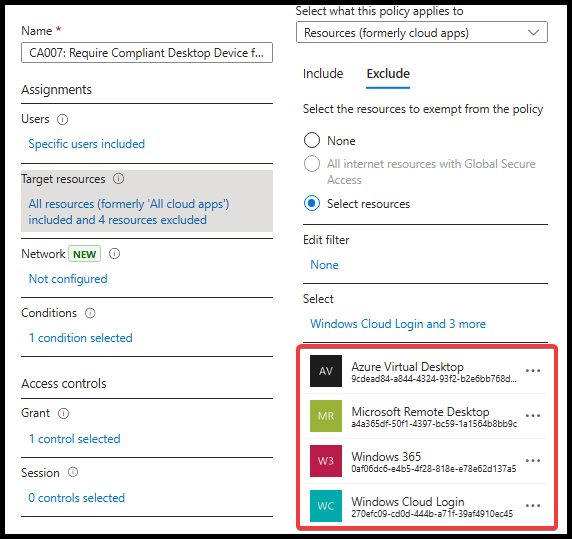The width and height of the screenshot is (572, 539).
Task: Click the info icon next to Network
Action: coord(115,253)
